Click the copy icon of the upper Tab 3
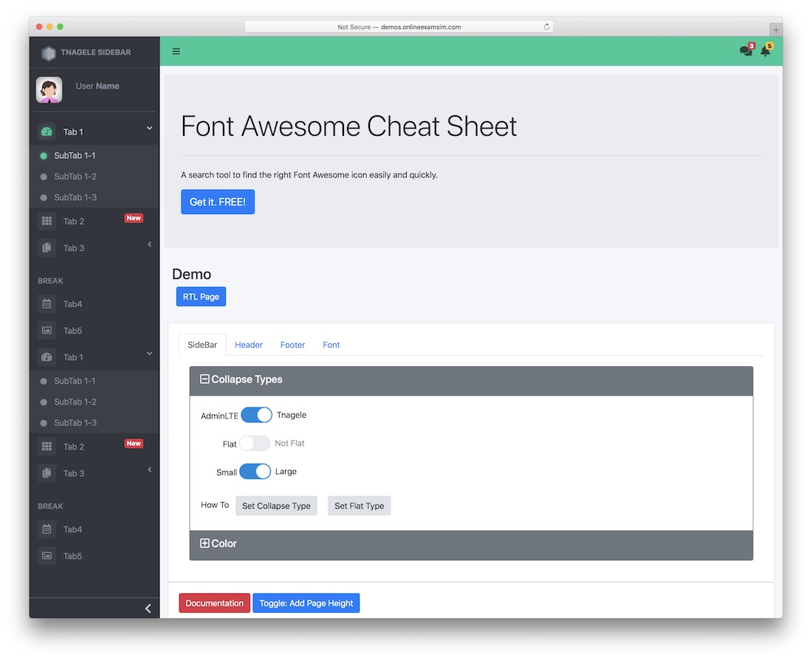Image resolution: width=812 pixels, height=660 pixels. [47, 248]
